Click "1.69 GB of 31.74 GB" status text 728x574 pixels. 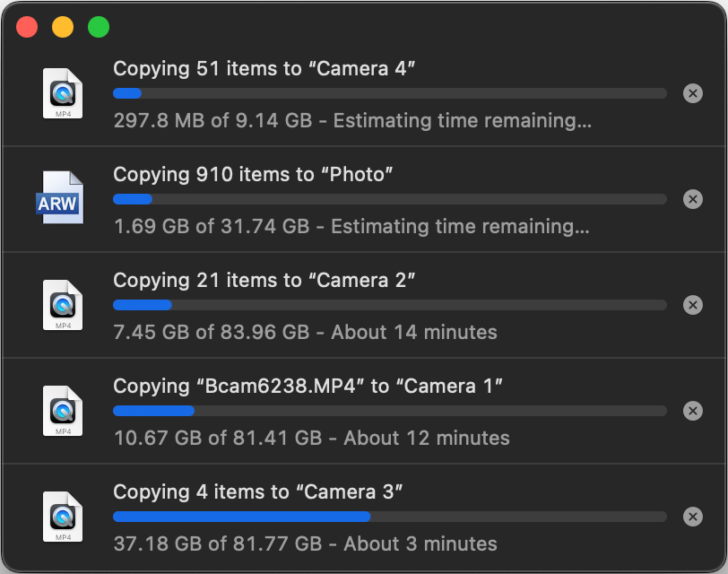(212, 227)
